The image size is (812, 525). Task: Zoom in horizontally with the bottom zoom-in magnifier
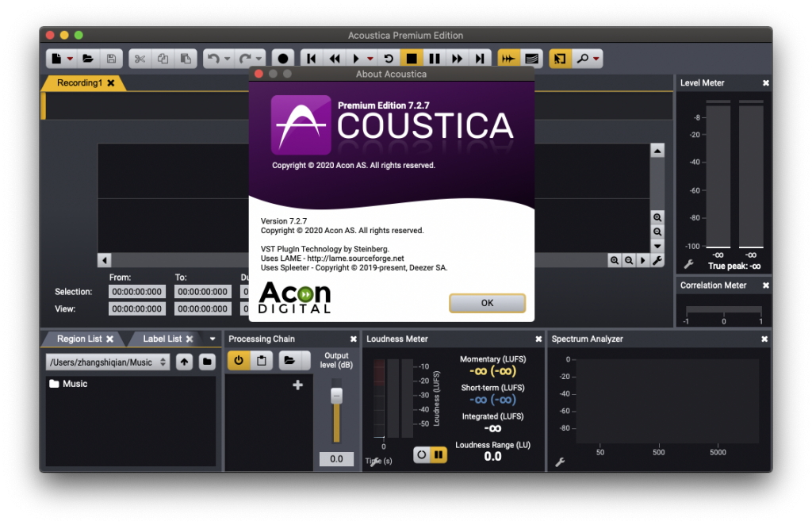tap(615, 260)
